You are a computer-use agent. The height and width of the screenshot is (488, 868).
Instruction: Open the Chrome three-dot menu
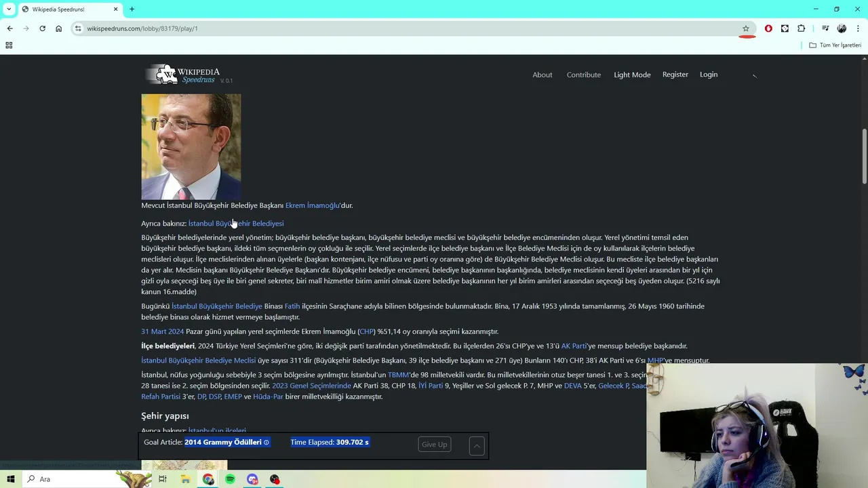[859, 28]
